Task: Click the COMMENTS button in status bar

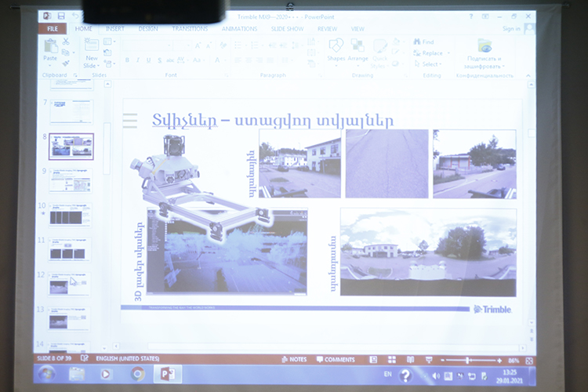Action: click(x=336, y=360)
